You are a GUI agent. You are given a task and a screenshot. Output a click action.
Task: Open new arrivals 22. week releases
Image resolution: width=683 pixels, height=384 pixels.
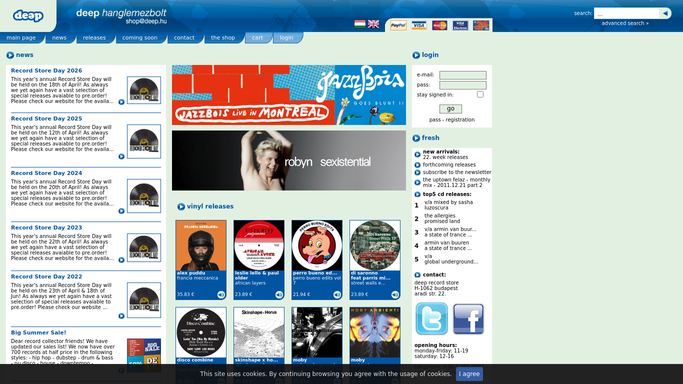(x=445, y=155)
